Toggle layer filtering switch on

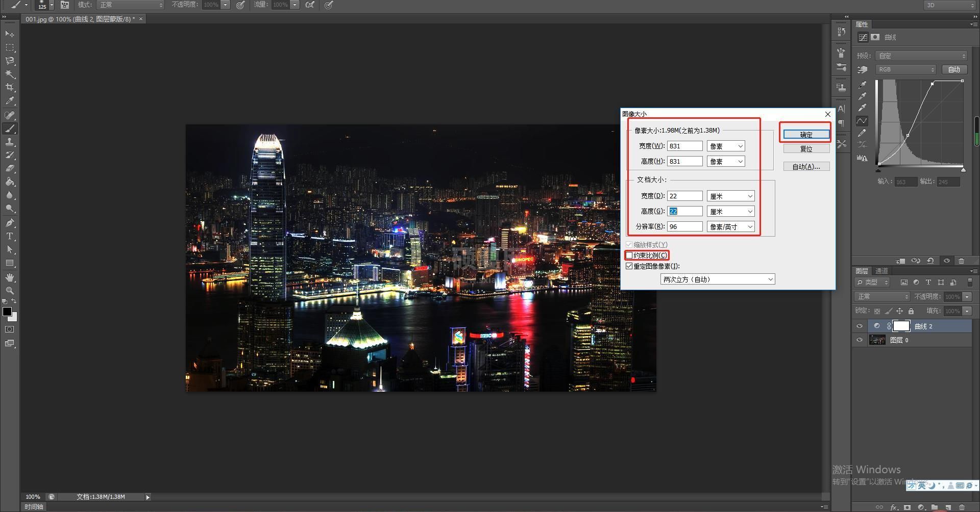[x=970, y=282]
